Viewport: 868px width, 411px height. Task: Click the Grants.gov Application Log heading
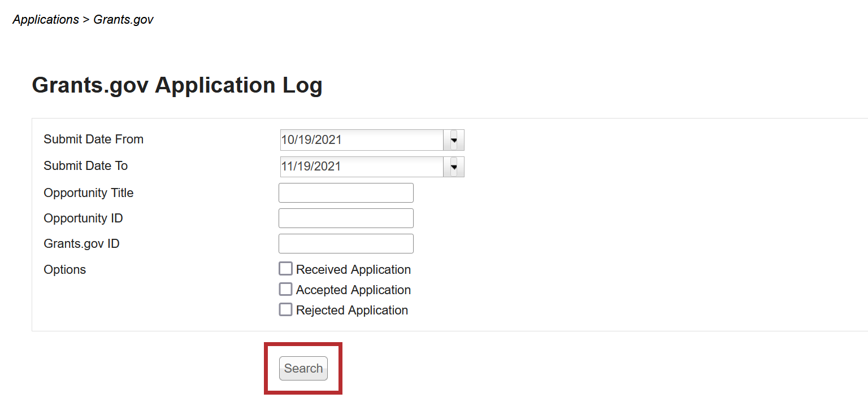pos(177,85)
